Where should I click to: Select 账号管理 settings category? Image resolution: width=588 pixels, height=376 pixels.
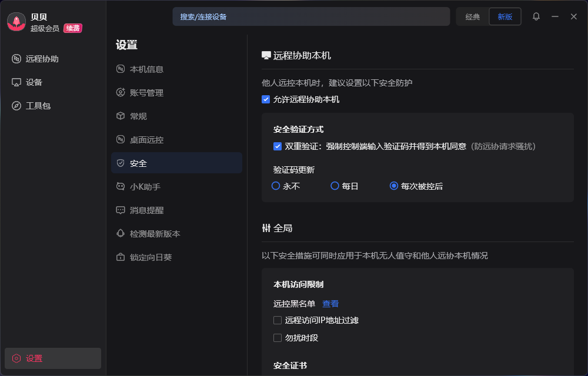pyautogui.click(x=146, y=93)
